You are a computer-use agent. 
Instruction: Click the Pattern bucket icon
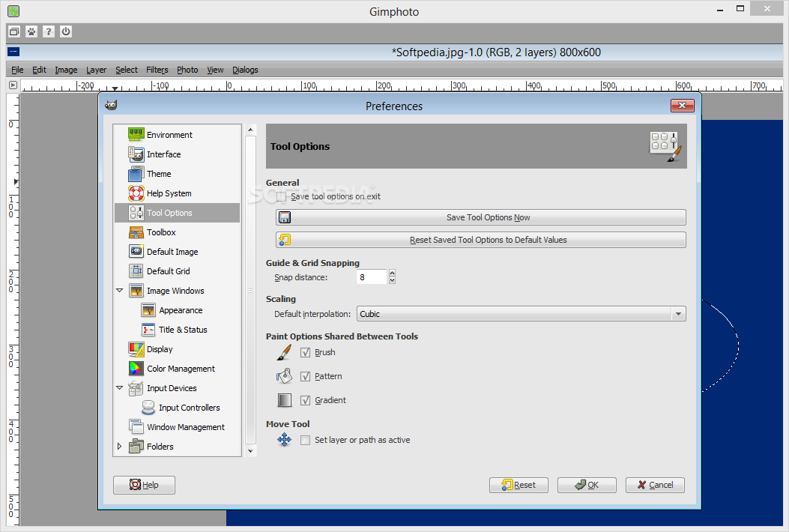click(284, 376)
